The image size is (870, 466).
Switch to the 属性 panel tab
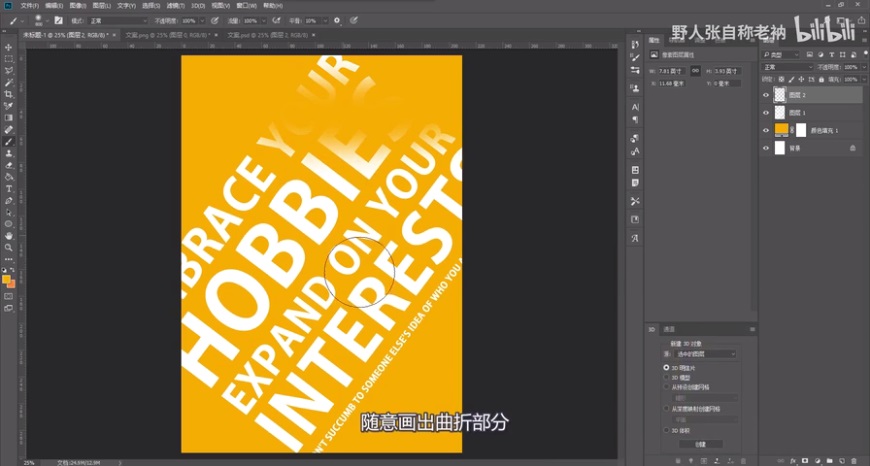click(x=654, y=40)
